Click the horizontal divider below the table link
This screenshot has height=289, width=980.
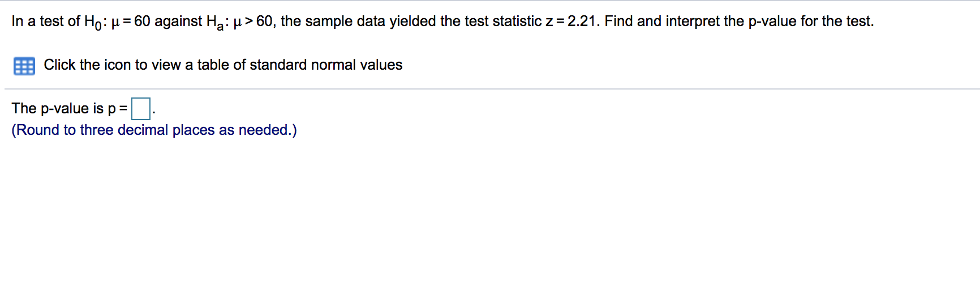tap(492, 89)
